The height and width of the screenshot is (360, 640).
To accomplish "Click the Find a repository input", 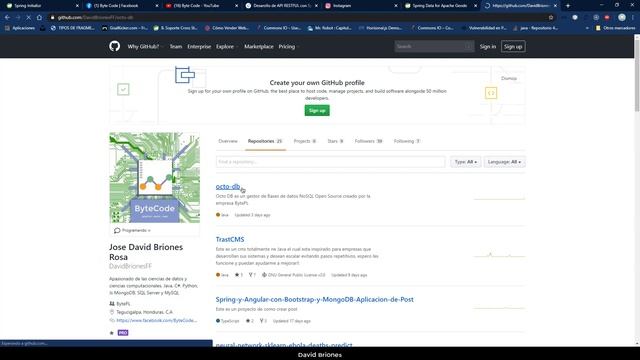I will (330, 162).
